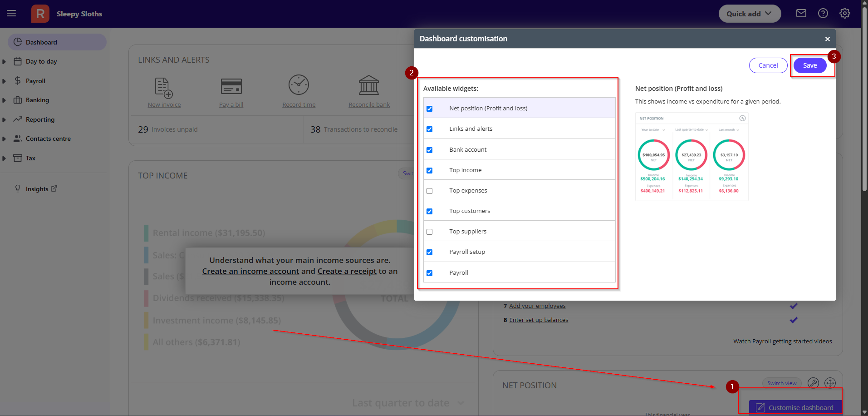Viewport: 868px width, 416px height.
Task: Click the Banking briefcase icon
Action: tap(18, 100)
